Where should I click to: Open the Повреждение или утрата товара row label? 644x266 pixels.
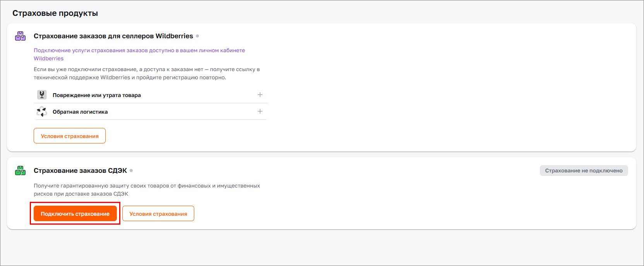coord(97,95)
